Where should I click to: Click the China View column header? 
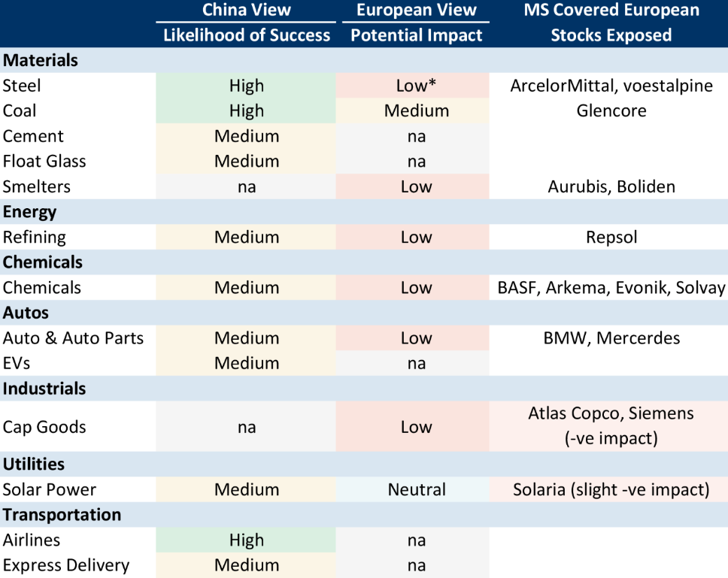pyautogui.click(x=246, y=11)
